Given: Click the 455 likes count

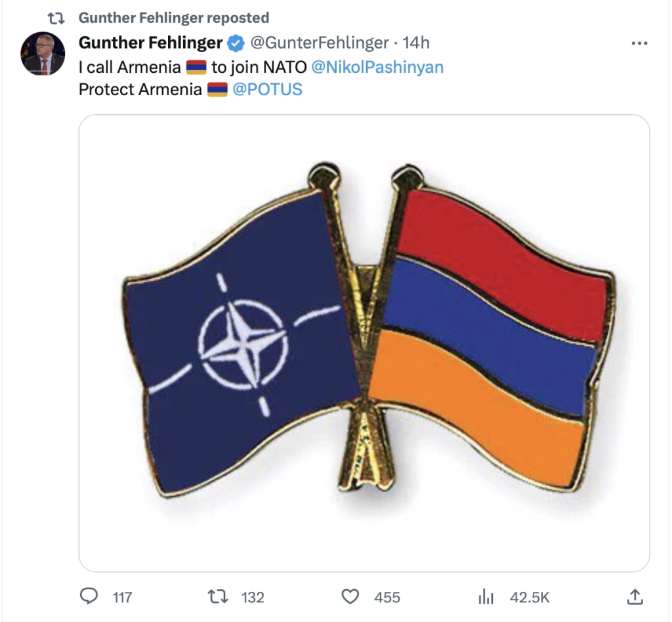Looking at the screenshot, I should point(387,597).
